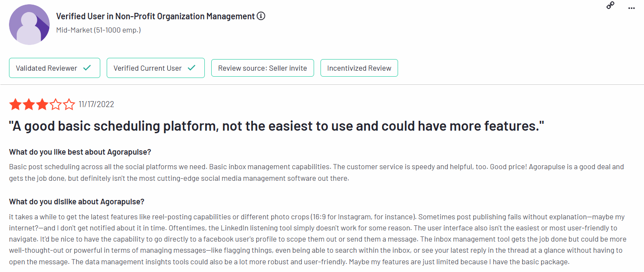This screenshot has width=644, height=272.
Task: Click the Review source: Seller invite badge
Action: [x=262, y=68]
